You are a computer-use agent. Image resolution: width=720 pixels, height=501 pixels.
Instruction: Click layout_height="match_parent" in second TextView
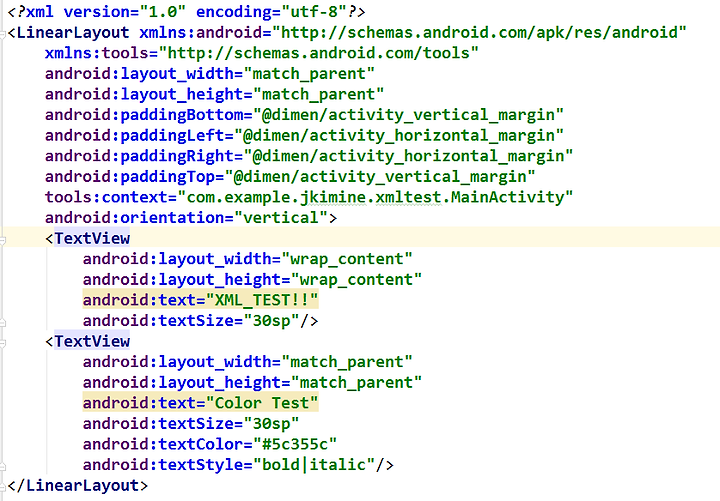click(x=252, y=383)
